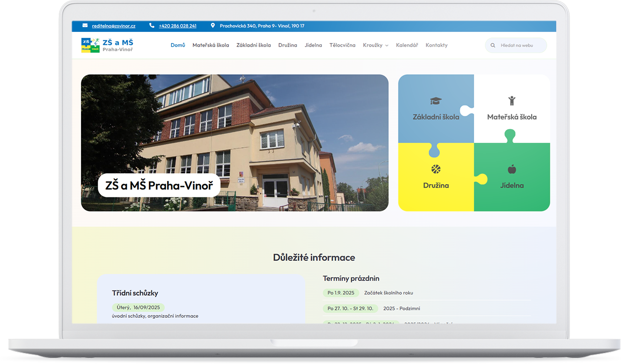Click the location pin icon for the school address
Image resolution: width=622 pixels, height=364 pixels.
click(x=212, y=26)
